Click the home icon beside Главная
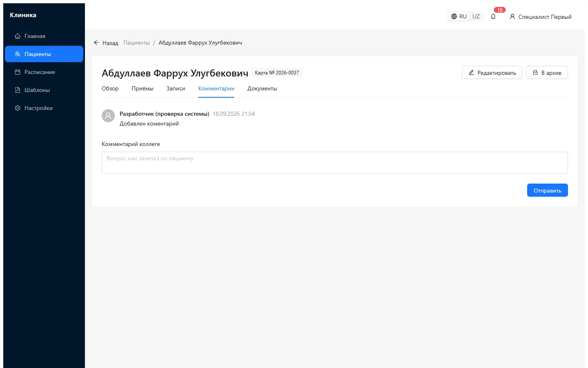588x368 pixels. [x=18, y=36]
